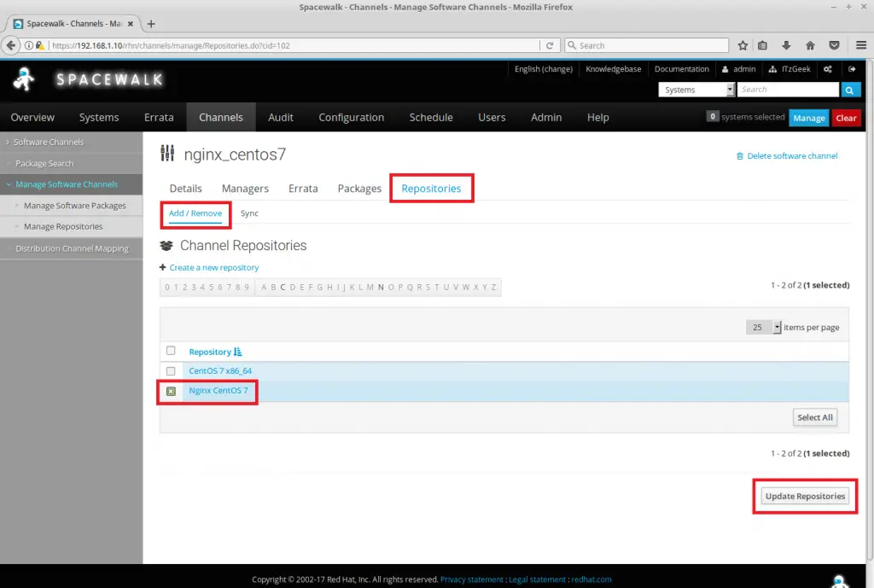Click the red Clear button
This screenshot has width=874, height=588.
[x=846, y=118]
